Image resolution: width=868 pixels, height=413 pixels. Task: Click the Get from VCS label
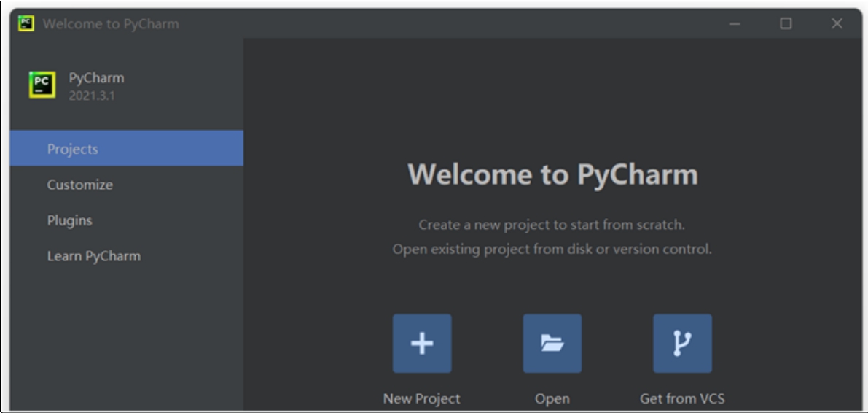click(682, 398)
